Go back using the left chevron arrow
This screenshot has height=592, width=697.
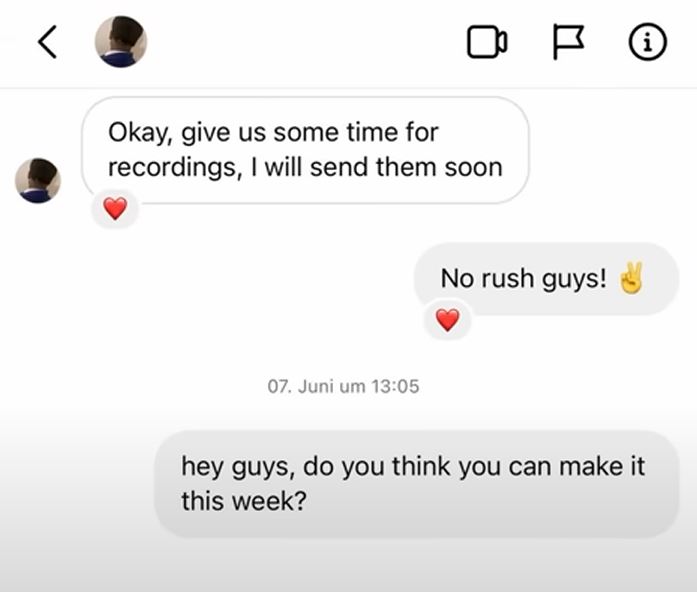click(x=48, y=42)
